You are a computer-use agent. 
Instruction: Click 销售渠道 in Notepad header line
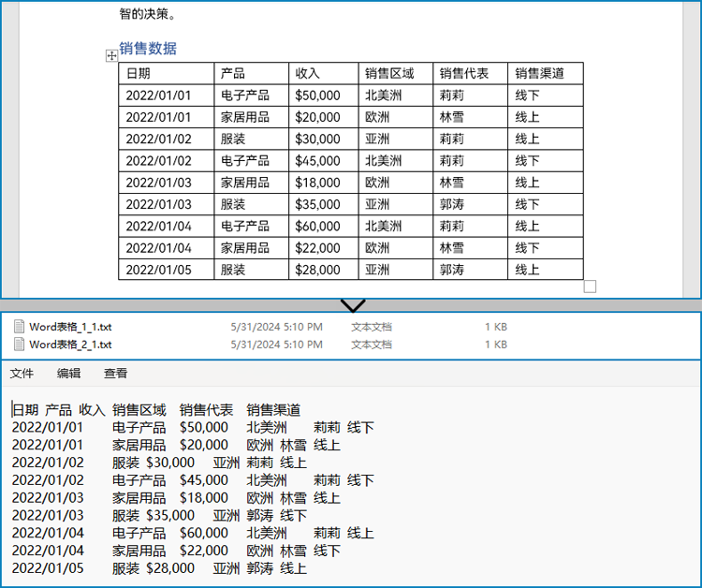[x=273, y=410]
